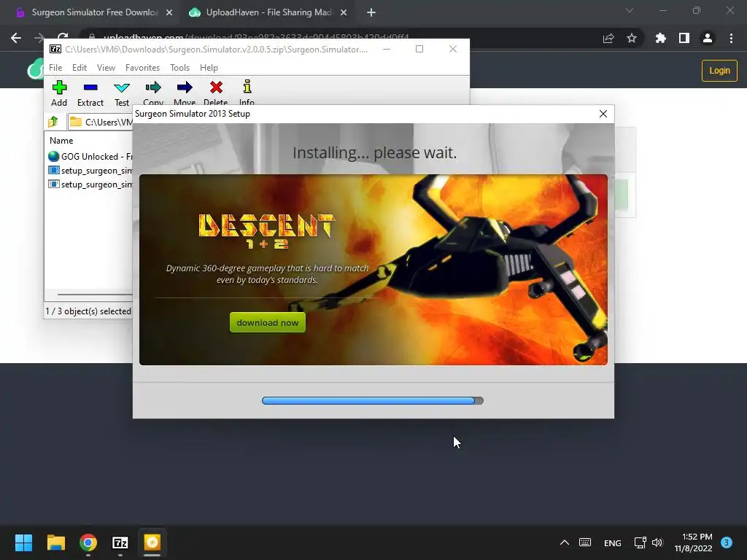This screenshot has height=560, width=747.
Task: Click the setup installer taskbar icon
Action: coord(152,542)
